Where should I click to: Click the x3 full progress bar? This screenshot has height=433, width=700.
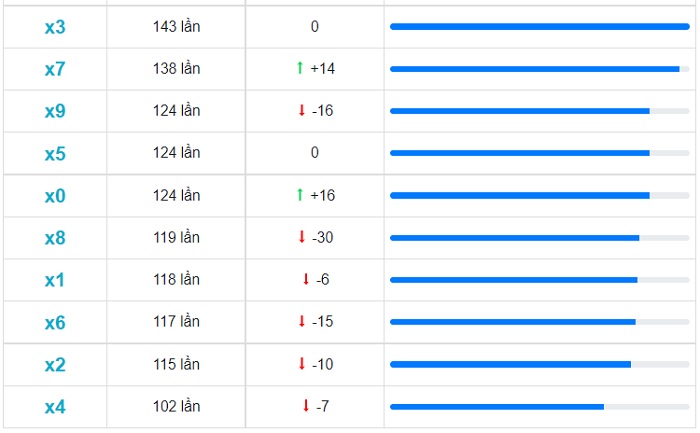[x=539, y=27]
